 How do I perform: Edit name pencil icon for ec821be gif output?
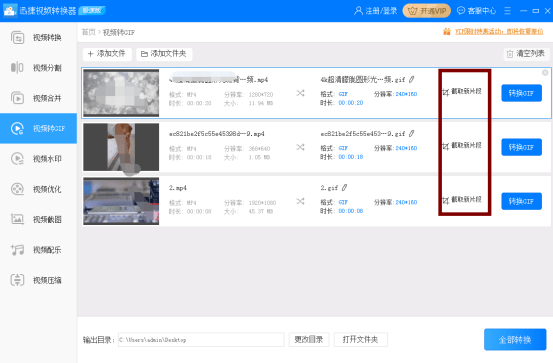point(412,134)
